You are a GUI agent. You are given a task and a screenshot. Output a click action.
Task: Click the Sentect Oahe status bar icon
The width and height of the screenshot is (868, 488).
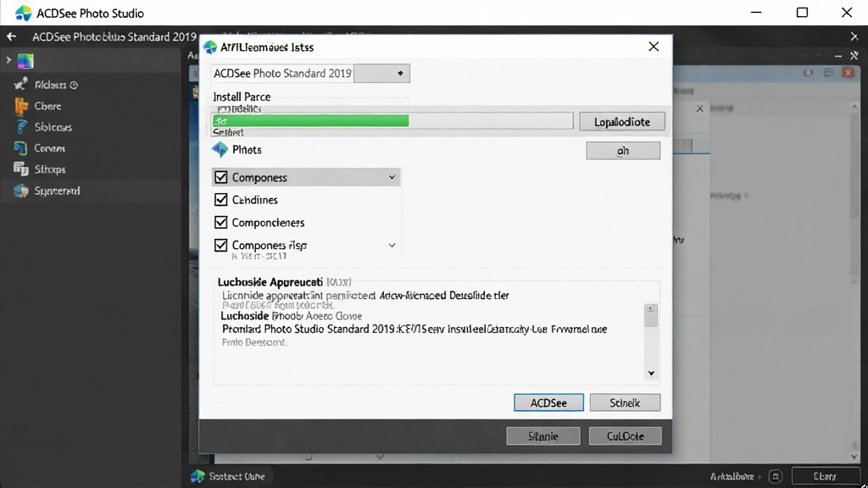coord(198,476)
